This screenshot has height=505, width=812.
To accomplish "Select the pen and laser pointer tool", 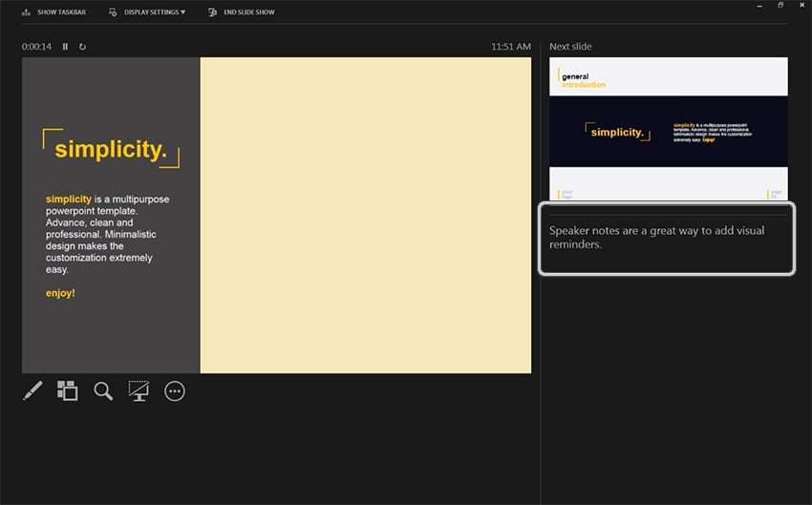I will pyautogui.click(x=32, y=391).
